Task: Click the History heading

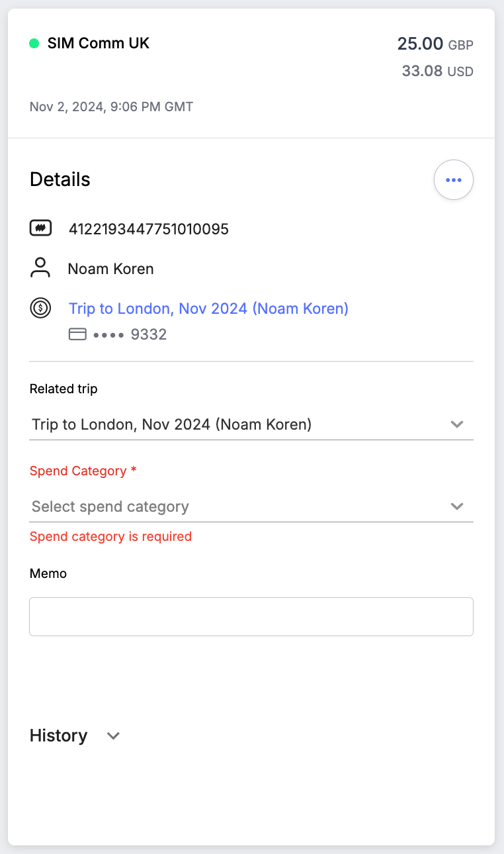Action: pos(58,735)
